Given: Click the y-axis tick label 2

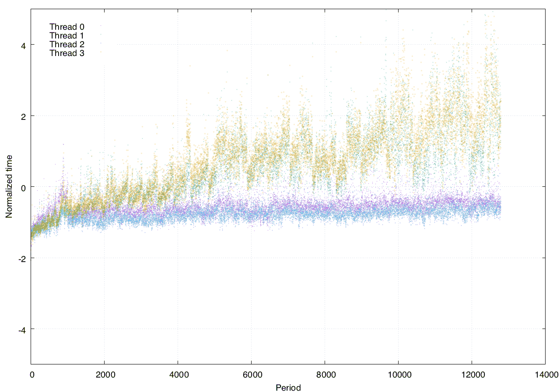Looking at the screenshot, I should (23, 116).
